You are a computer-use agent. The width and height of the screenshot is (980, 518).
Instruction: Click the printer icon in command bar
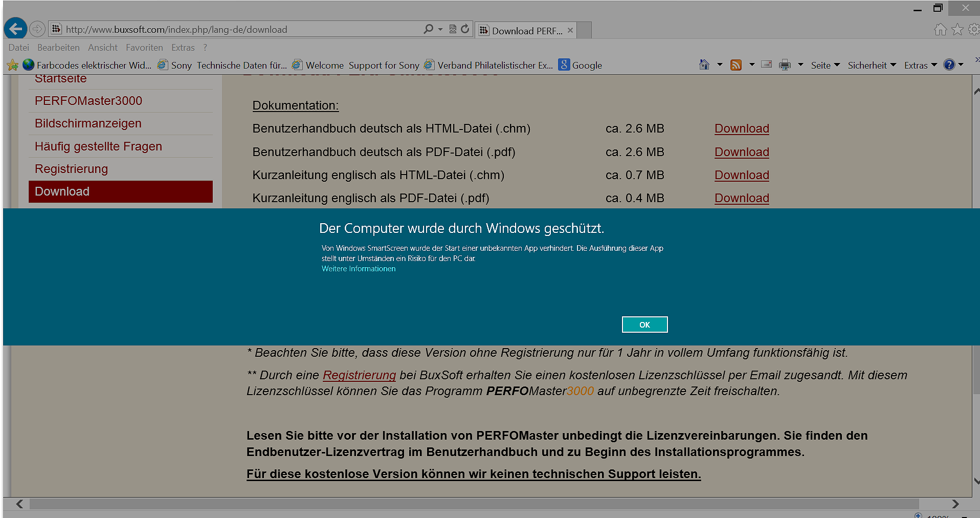[785, 65]
